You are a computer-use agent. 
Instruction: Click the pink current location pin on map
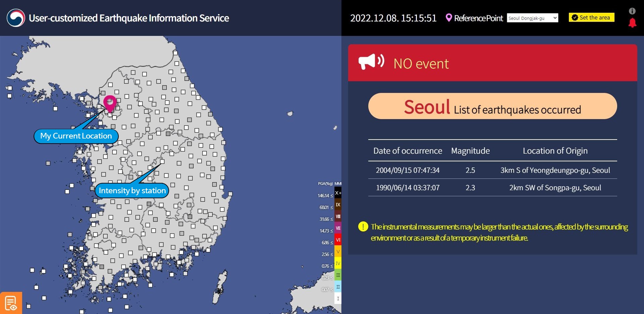tap(110, 102)
